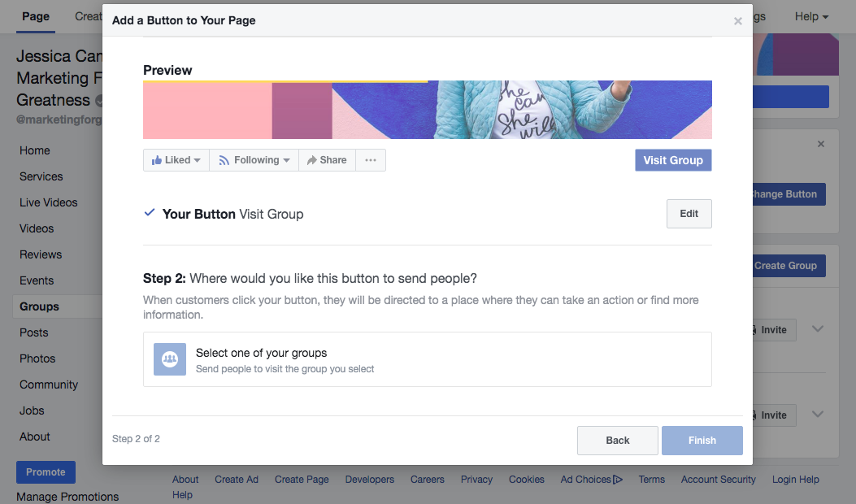Open Services in the page sidebar
The width and height of the screenshot is (856, 504).
41,176
